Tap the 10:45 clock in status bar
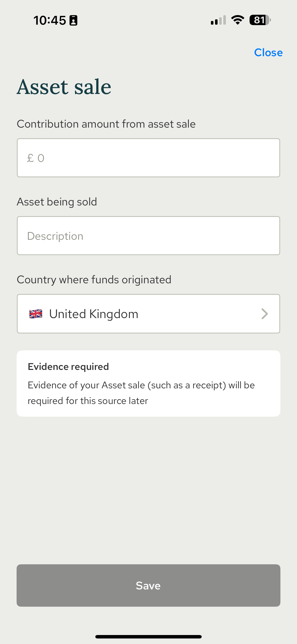Viewport: 297px width, 644px height. 49,20
